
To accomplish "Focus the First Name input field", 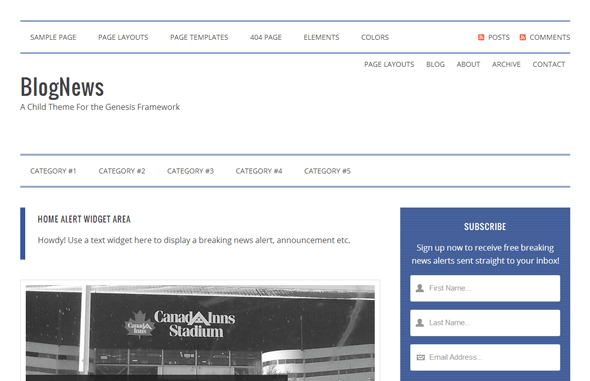I will 485,288.
